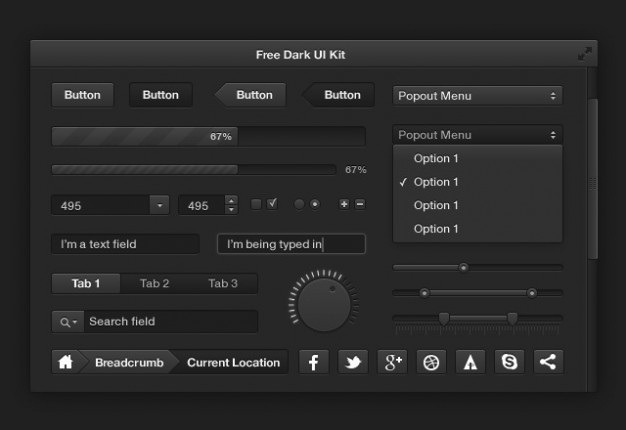626x430 pixels.
Task: Click the selected radio button with dot
Action: click(x=315, y=204)
